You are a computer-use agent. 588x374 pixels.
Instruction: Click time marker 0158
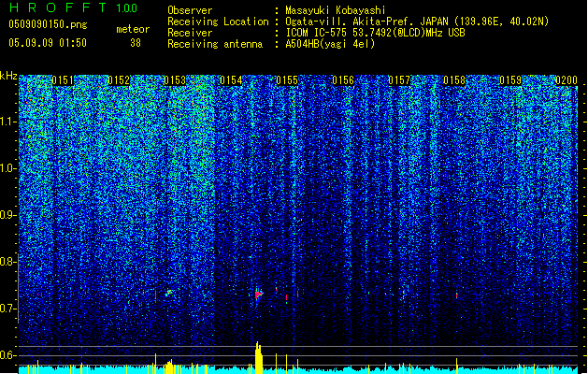tap(454, 80)
